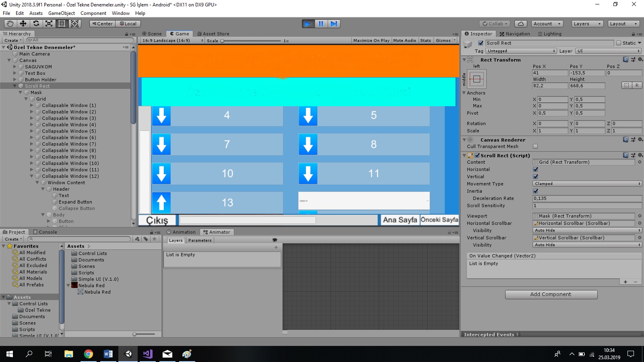Select the combined Transform tool
Screen dimensions: 644x362
75,24
